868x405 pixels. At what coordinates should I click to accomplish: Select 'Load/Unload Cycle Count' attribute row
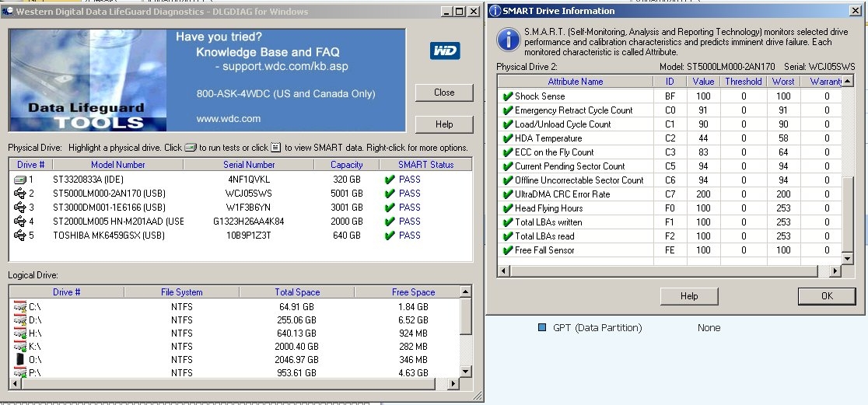click(669, 124)
